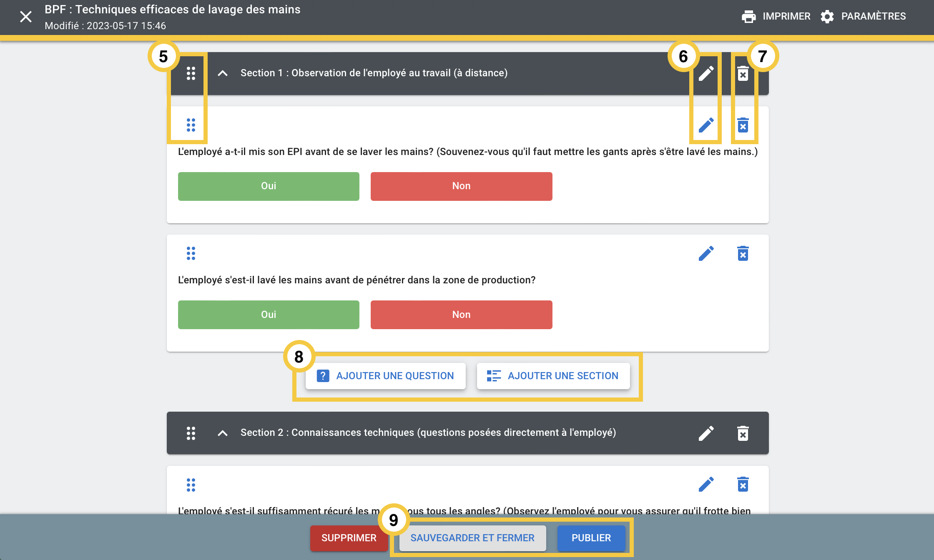Close the form editor with the X
The image size is (934, 560).
coord(26,17)
